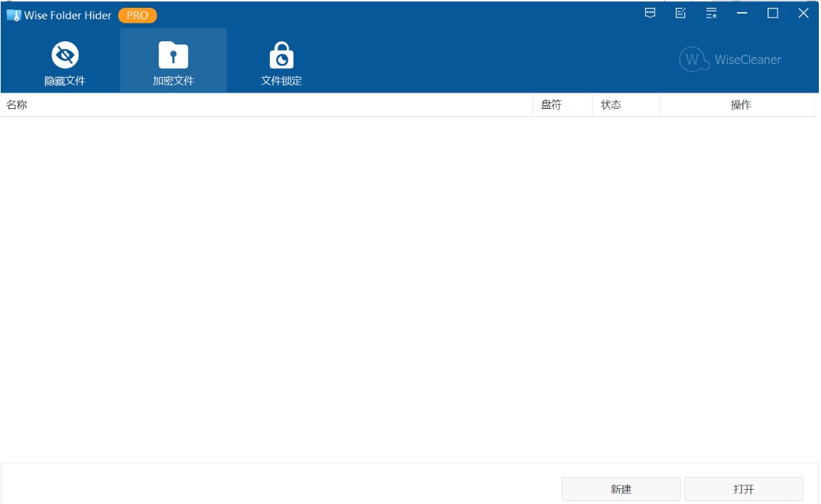This screenshot has width=821, height=504.
Task: Click the 操作 column header
Action: point(741,105)
